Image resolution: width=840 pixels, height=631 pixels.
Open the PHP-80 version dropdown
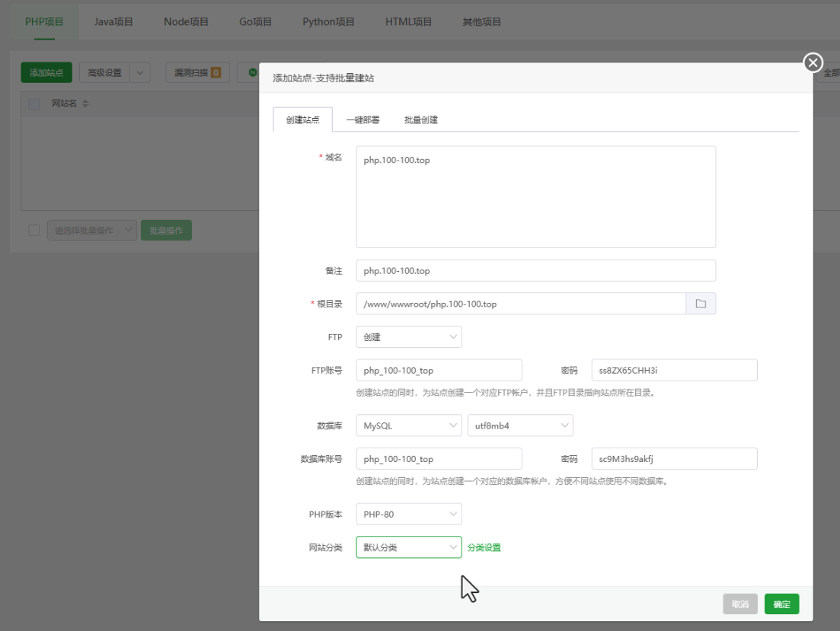point(409,515)
